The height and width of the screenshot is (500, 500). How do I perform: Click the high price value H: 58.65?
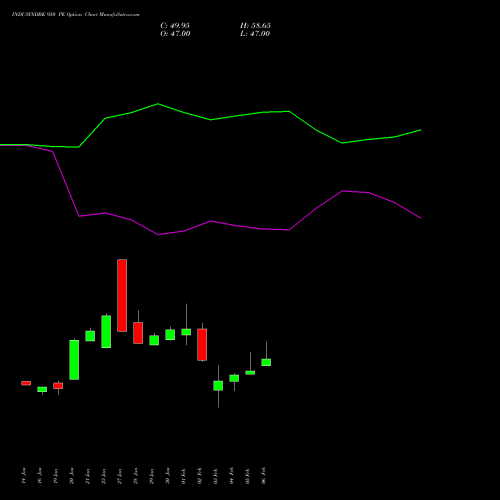[255, 26]
